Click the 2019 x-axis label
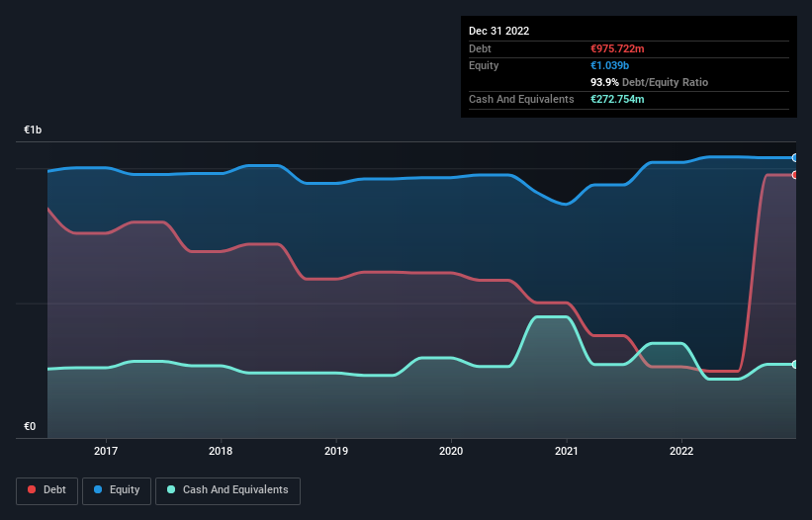 [x=336, y=451]
